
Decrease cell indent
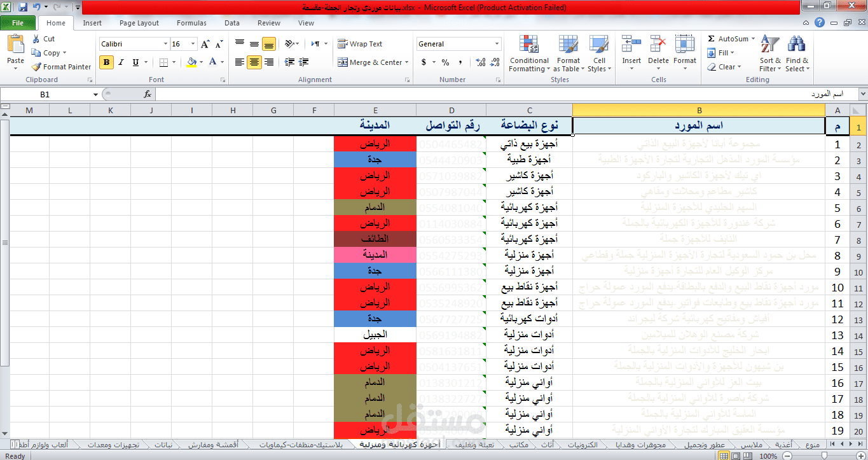click(290, 62)
